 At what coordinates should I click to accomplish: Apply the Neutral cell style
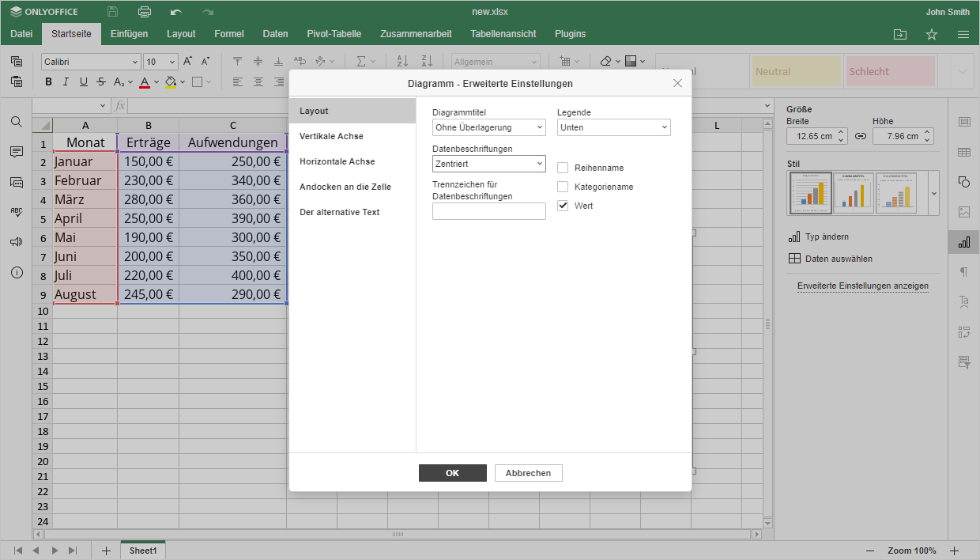coord(797,71)
